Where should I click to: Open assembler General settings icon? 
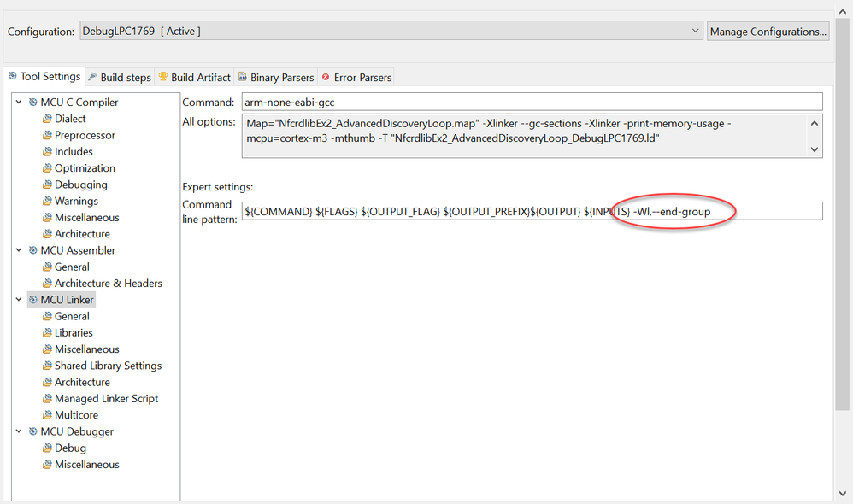tap(47, 267)
